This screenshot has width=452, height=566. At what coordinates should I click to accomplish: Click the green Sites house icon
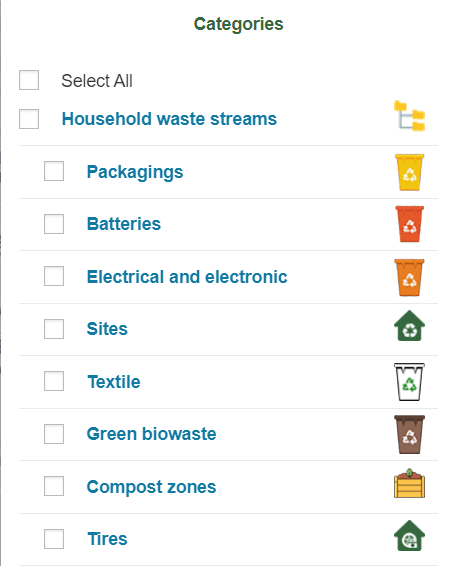(x=409, y=326)
